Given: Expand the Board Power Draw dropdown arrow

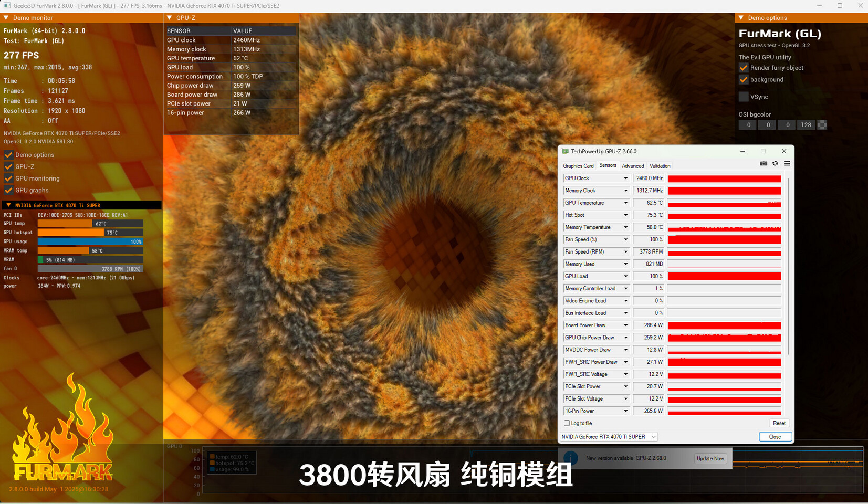Looking at the screenshot, I should 625,325.
